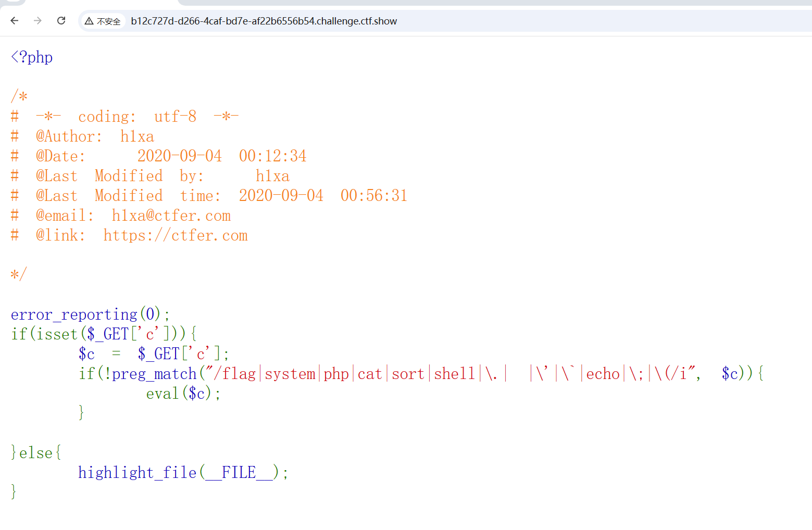Click the browser back arrow
812x530 pixels.
(15, 21)
